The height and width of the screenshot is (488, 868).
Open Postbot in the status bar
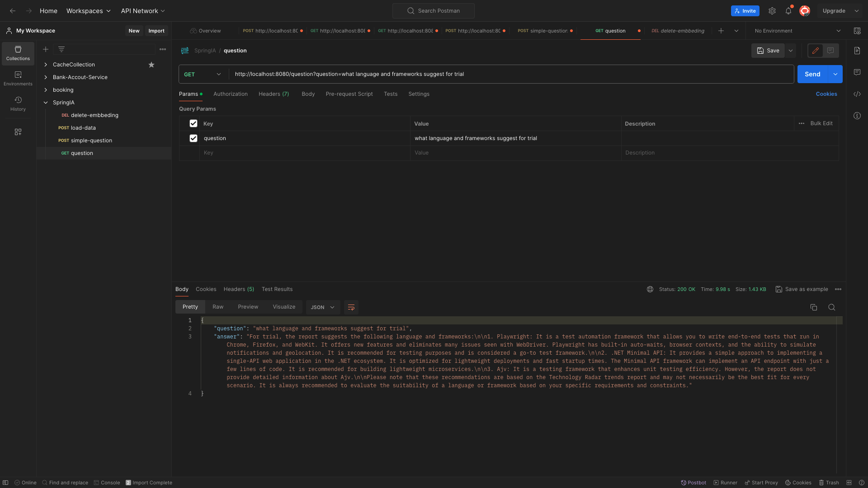coord(693,483)
